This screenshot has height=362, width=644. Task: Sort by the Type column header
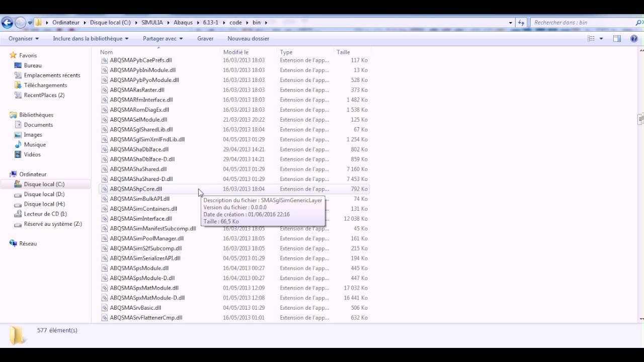pos(305,52)
